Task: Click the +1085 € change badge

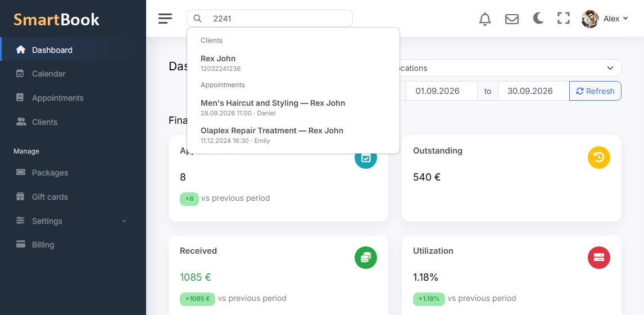Action: point(198,299)
